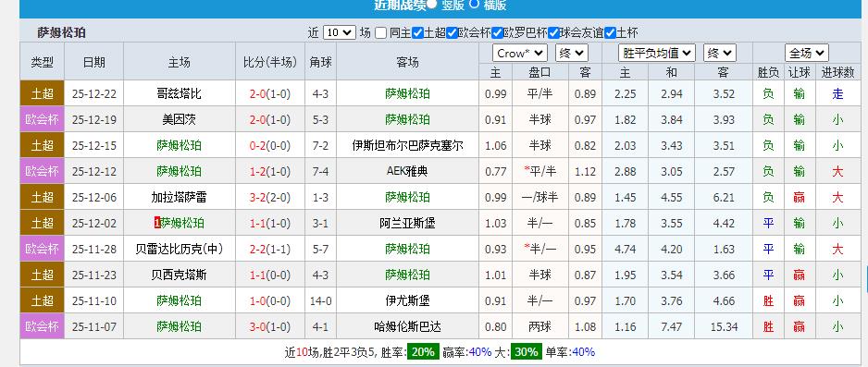Click the 类型 column header

(x=42, y=62)
